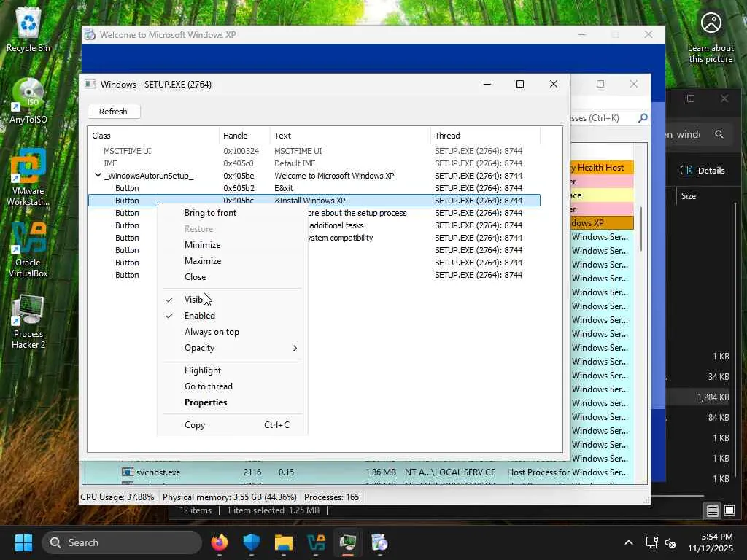Click the svchost.exe process icon
747x560 pixels.
click(x=127, y=472)
